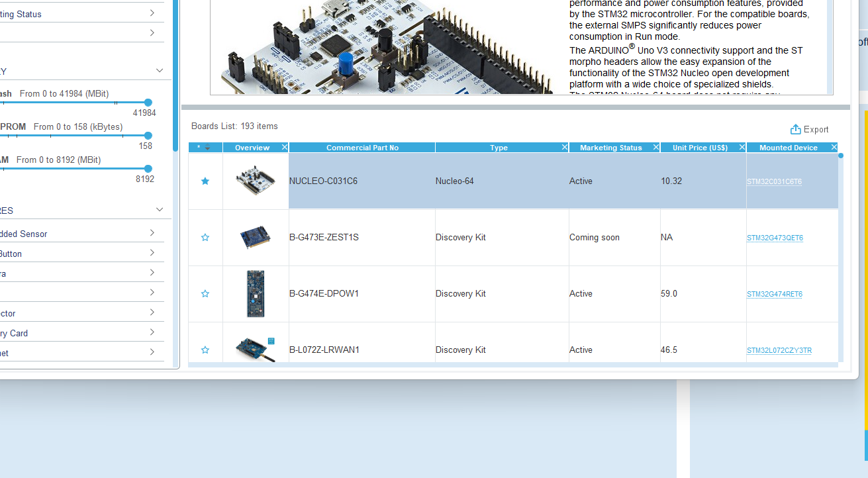Image resolution: width=868 pixels, height=478 pixels.
Task: Click the B-G474E-DPOW1 board thumbnail
Action: (x=256, y=293)
